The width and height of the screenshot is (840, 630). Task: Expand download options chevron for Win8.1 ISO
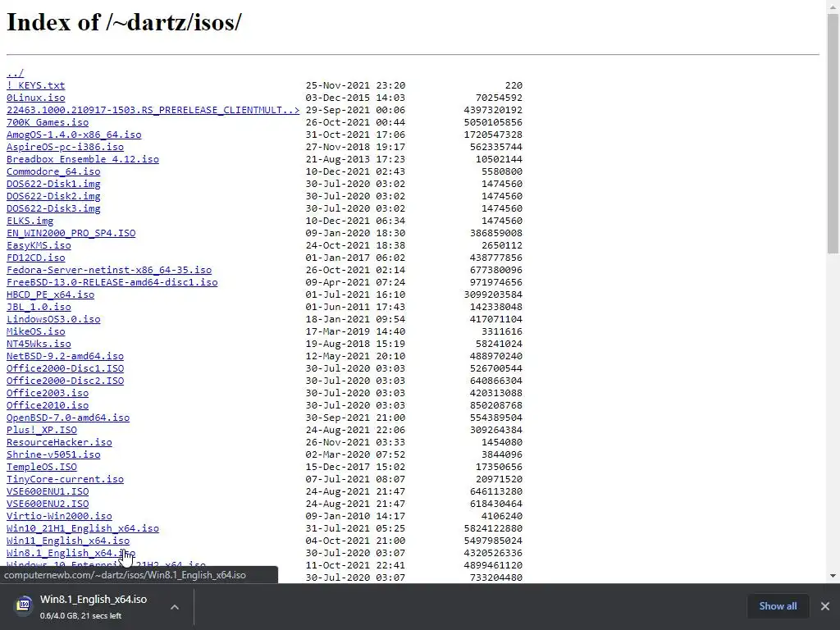click(x=175, y=607)
